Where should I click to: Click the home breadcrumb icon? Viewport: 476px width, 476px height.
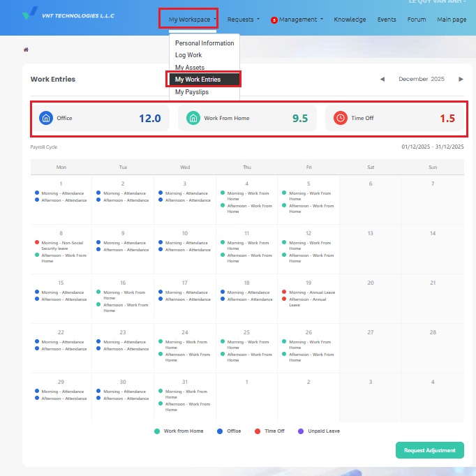pos(27,50)
